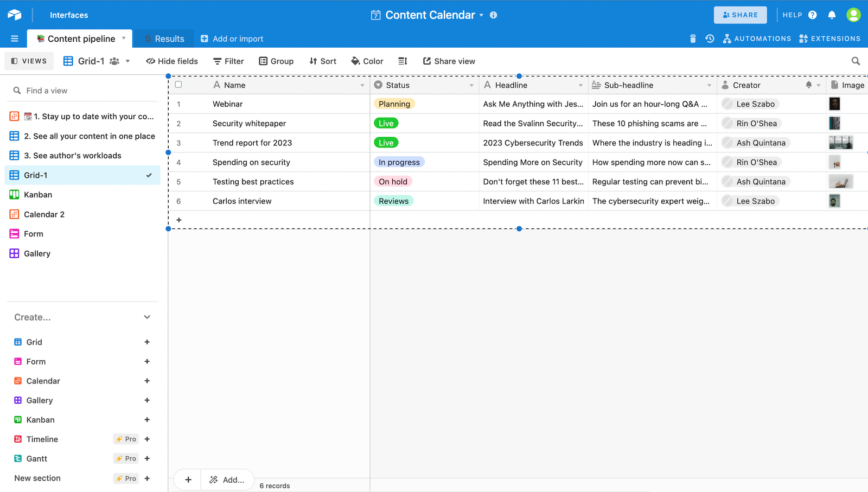Screen dimensions: 868x492
Task: Collapse the Create section chevron
Action: [x=147, y=317]
